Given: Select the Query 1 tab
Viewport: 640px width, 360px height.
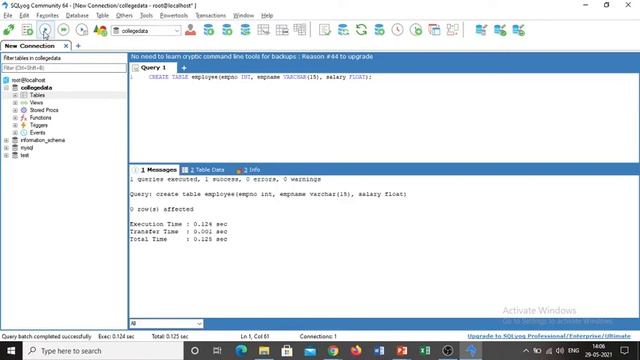Looking at the screenshot, I should pyautogui.click(x=153, y=68).
